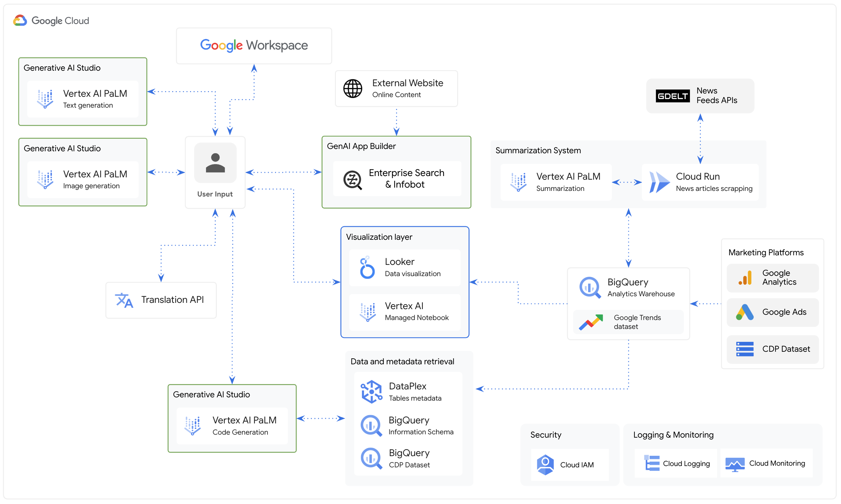Click the 'Cloud Run' title text

pos(698,177)
